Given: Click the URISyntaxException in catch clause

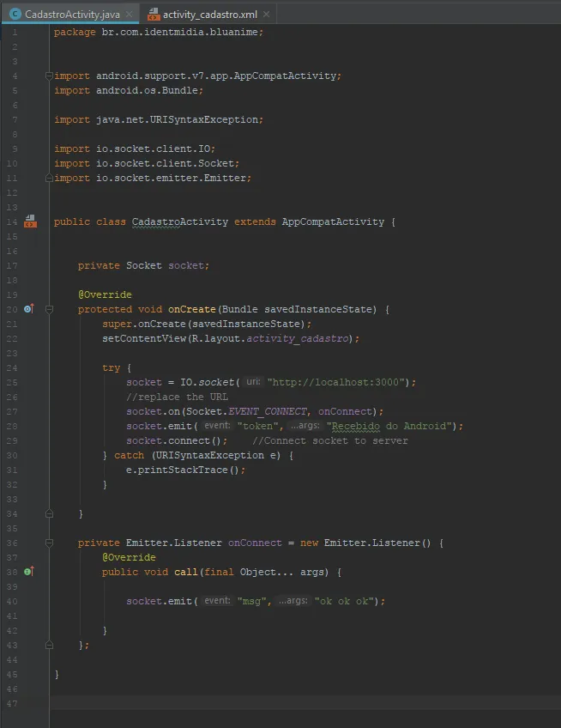Looking at the screenshot, I should tap(211, 455).
